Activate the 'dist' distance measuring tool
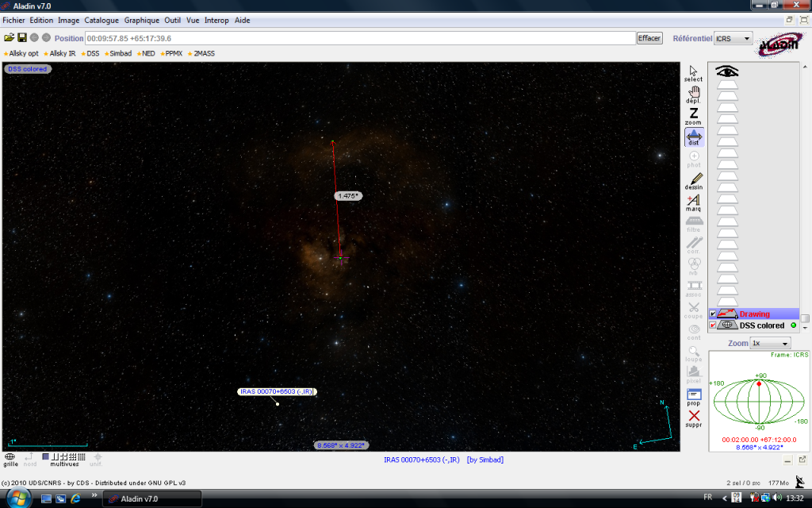The width and height of the screenshot is (812, 508). coord(694,137)
